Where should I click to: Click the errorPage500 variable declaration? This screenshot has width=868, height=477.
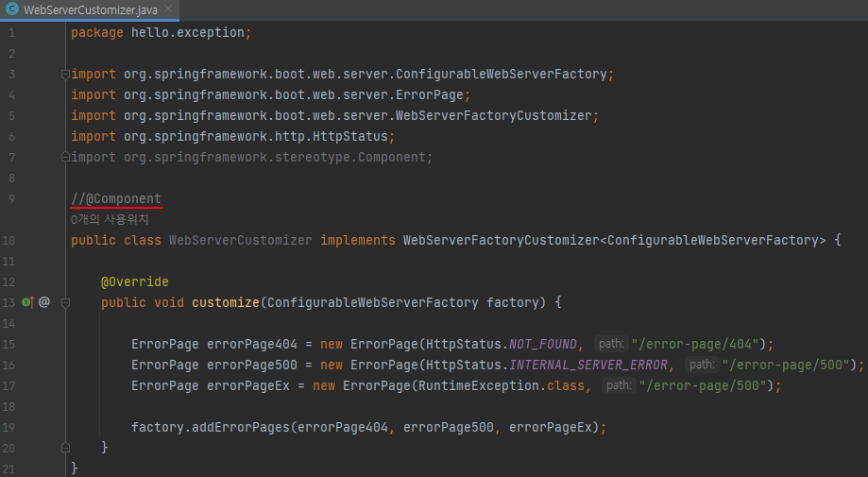click(252, 365)
